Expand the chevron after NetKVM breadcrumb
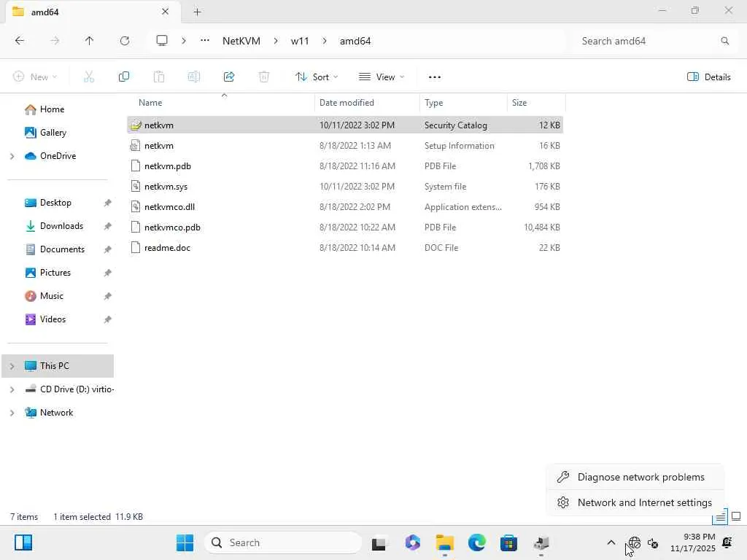This screenshot has width=747, height=560. coord(276,41)
